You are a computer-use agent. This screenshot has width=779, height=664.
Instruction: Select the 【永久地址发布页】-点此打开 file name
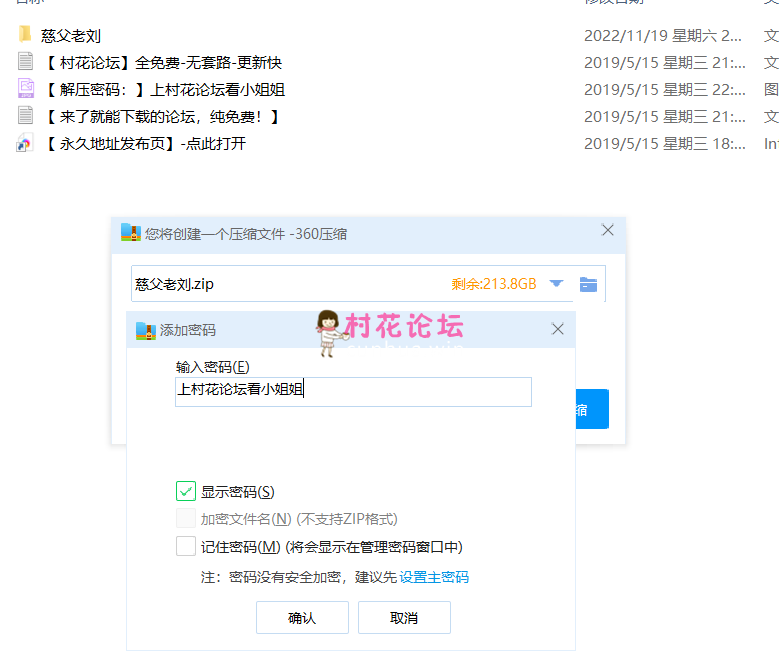tap(145, 143)
